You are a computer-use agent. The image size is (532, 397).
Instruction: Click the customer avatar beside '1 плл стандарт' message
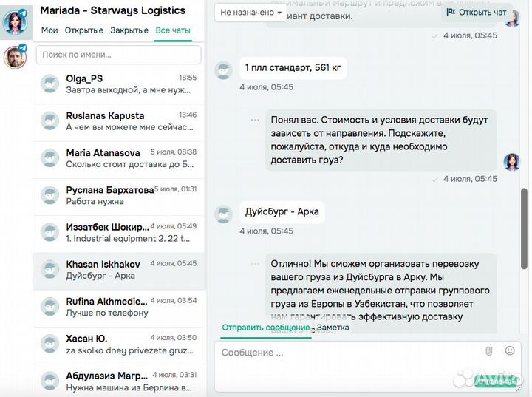pos(223,70)
